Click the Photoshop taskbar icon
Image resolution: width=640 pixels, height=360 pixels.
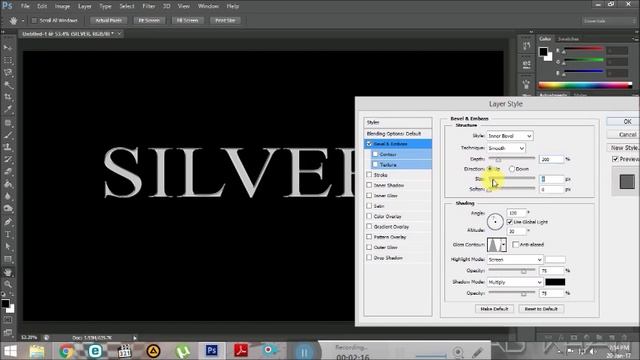[x=211, y=351]
